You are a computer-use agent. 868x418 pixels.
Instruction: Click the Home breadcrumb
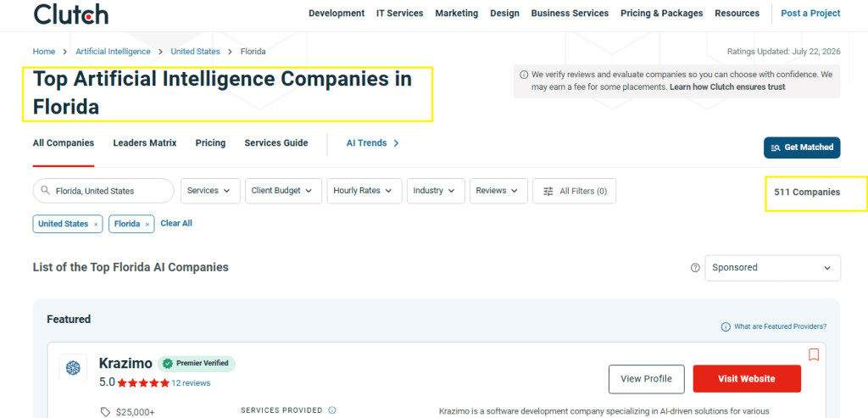[44, 52]
